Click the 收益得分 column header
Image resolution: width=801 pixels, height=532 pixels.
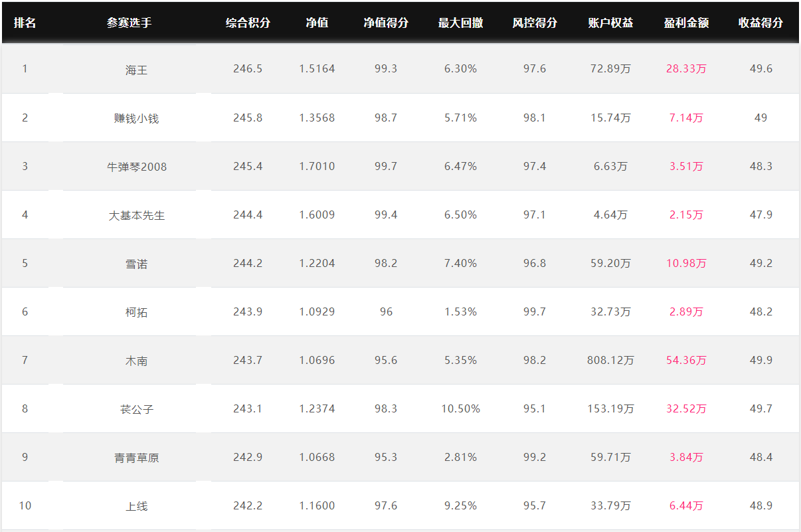click(x=760, y=23)
